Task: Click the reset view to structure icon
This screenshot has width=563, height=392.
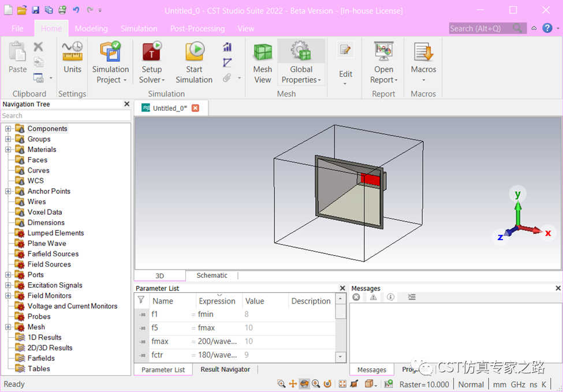Action: (x=342, y=384)
